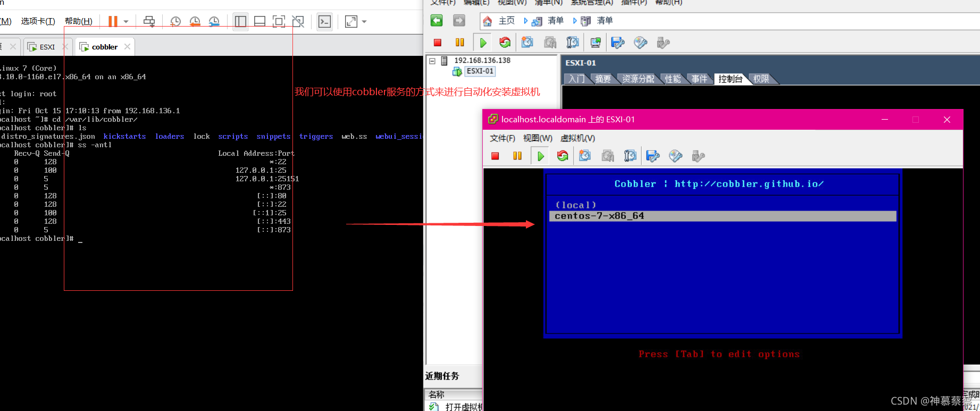Revert to snapshot using orange arrow clock icon
Image resolution: width=980 pixels, height=411 pixels.
tap(195, 21)
